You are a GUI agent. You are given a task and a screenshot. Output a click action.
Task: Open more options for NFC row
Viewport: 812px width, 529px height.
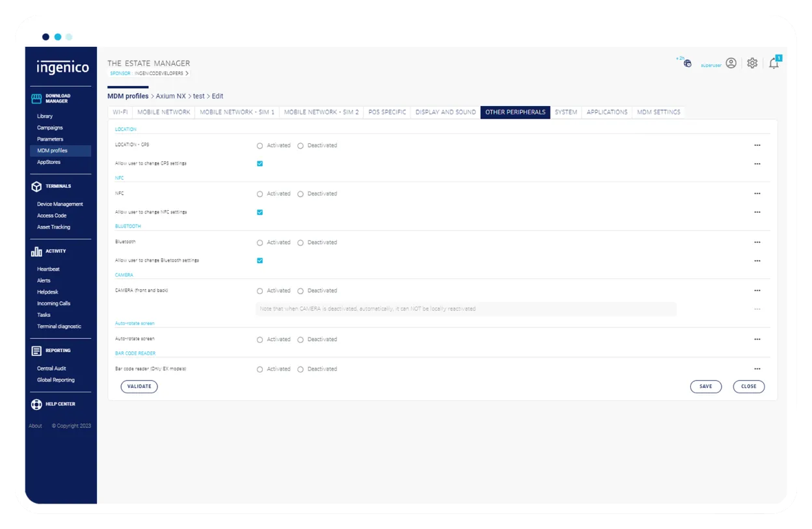tap(757, 194)
